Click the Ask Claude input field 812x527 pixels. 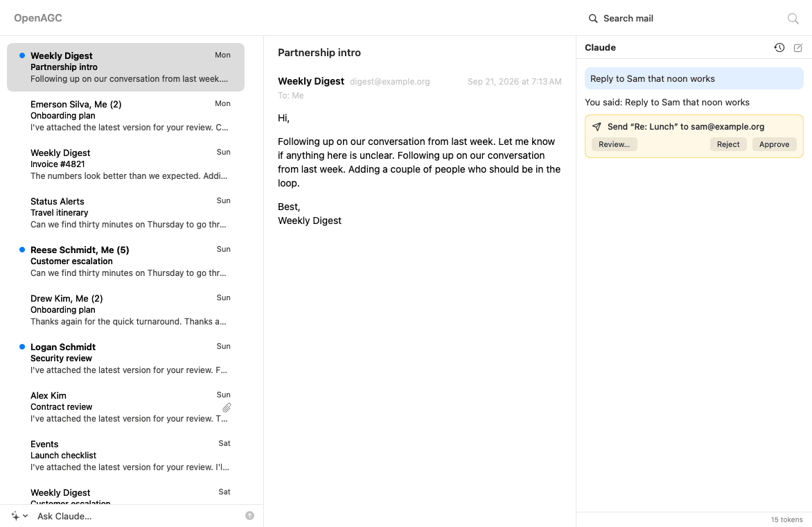pyautogui.click(x=137, y=516)
